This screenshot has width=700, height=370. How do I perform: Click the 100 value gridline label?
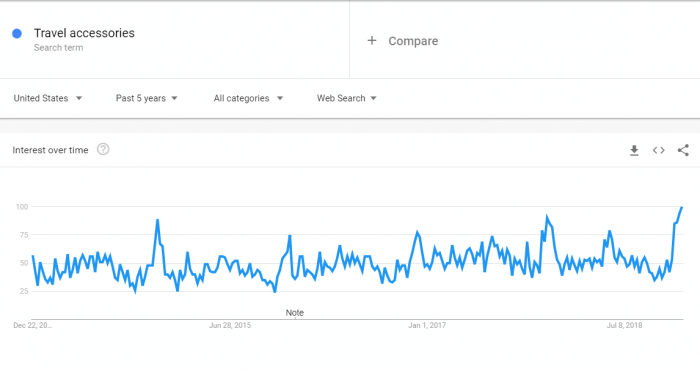[x=22, y=207]
